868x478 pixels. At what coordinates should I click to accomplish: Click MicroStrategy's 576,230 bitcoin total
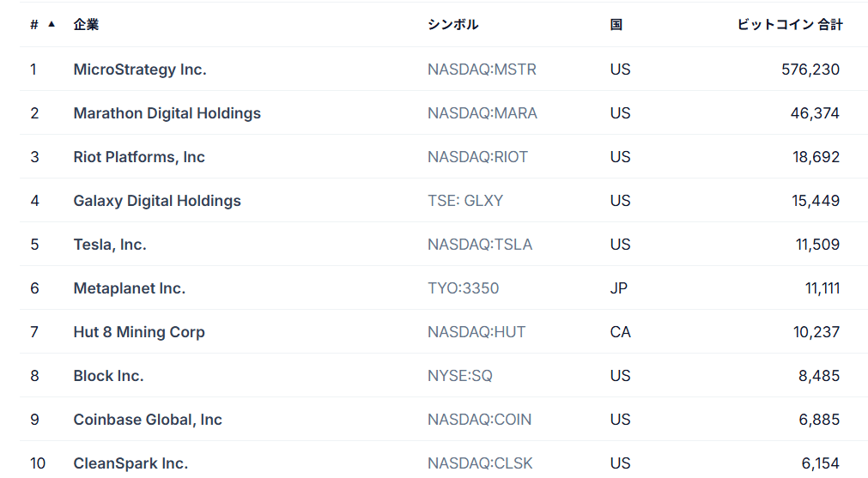point(810,70)
